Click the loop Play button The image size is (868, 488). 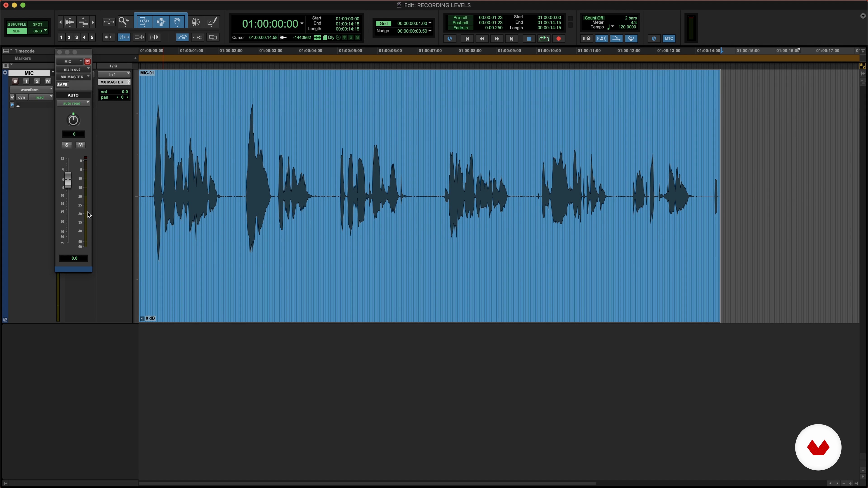click(544, 39)
